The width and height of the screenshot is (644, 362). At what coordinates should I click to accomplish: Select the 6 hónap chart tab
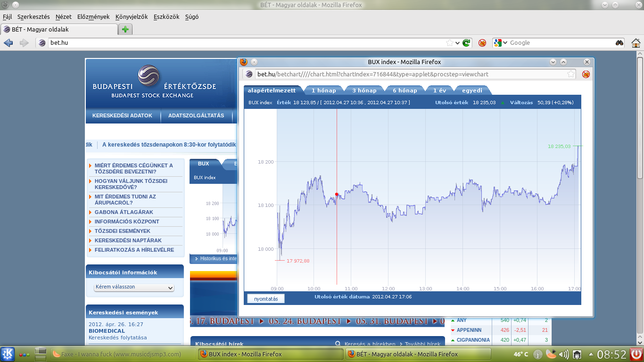tap(405, 90)
